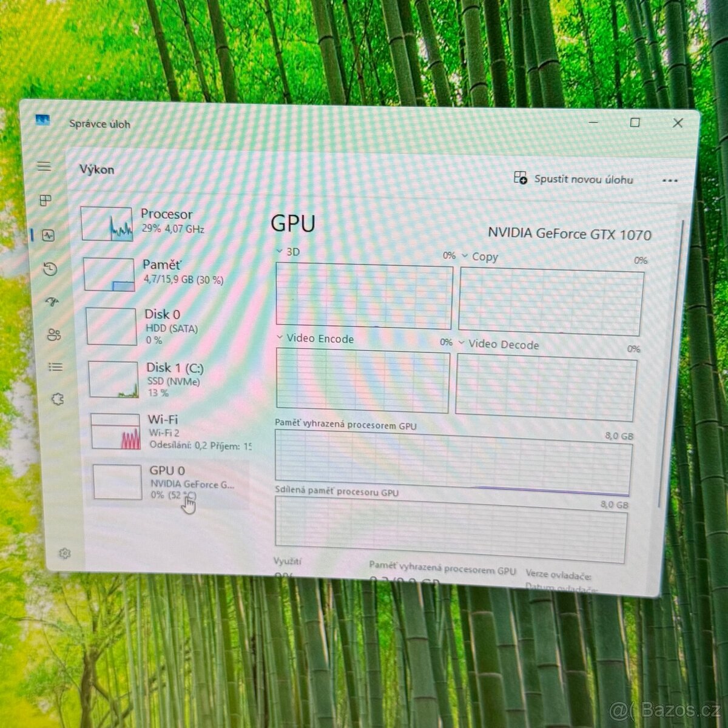Click Sdílená paměť procesoru GPU label

click(337, 491)
